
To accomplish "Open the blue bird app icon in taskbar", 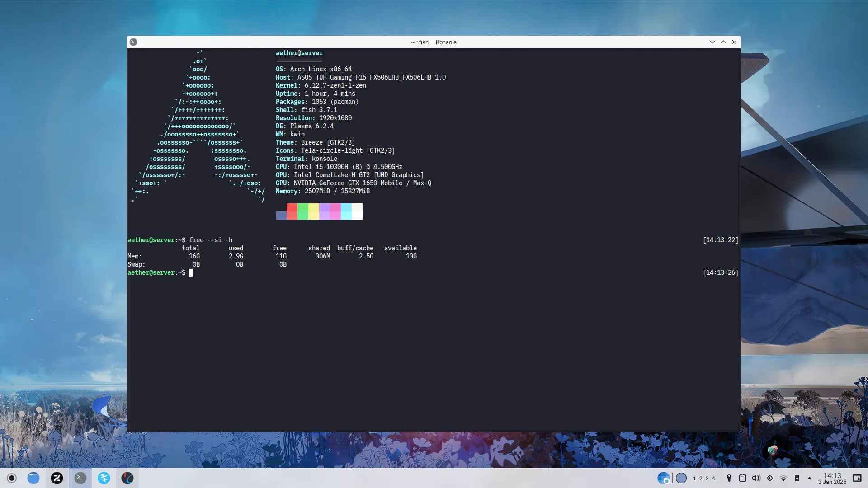I will click(104, 478).
